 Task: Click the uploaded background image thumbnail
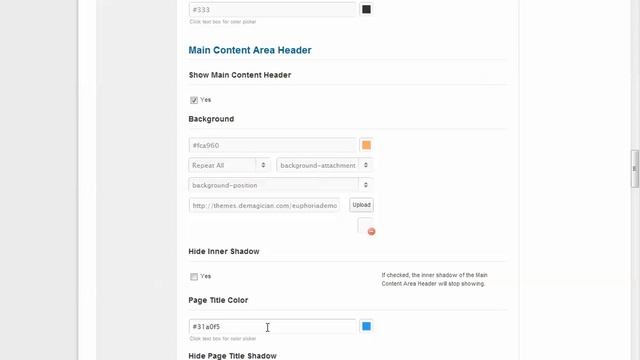point(364,225)
